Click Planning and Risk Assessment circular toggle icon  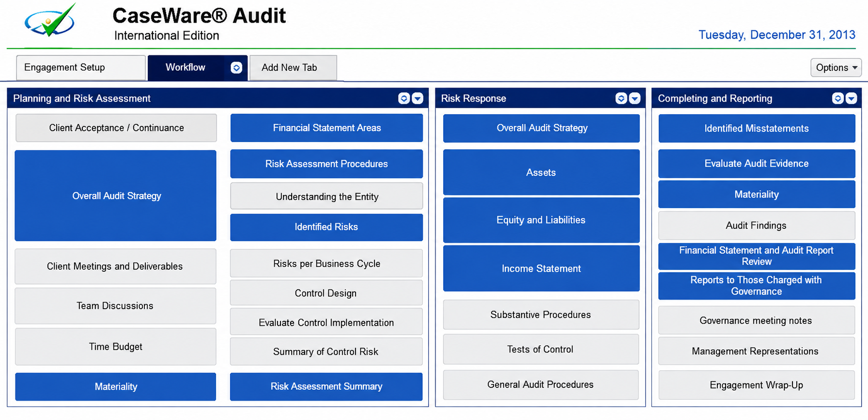404,98
